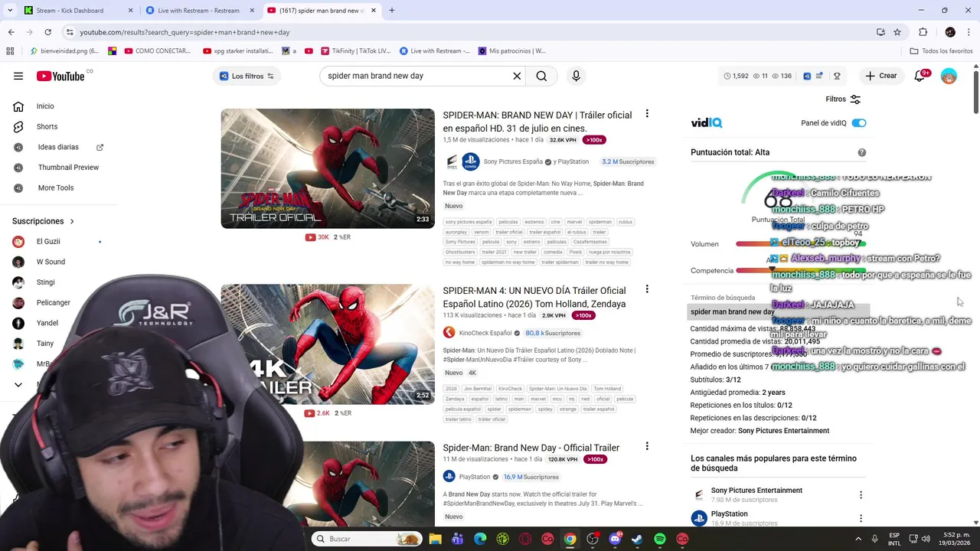Open notifications bell
Viewport: 980px width, 551px height.
click(920, 76)
